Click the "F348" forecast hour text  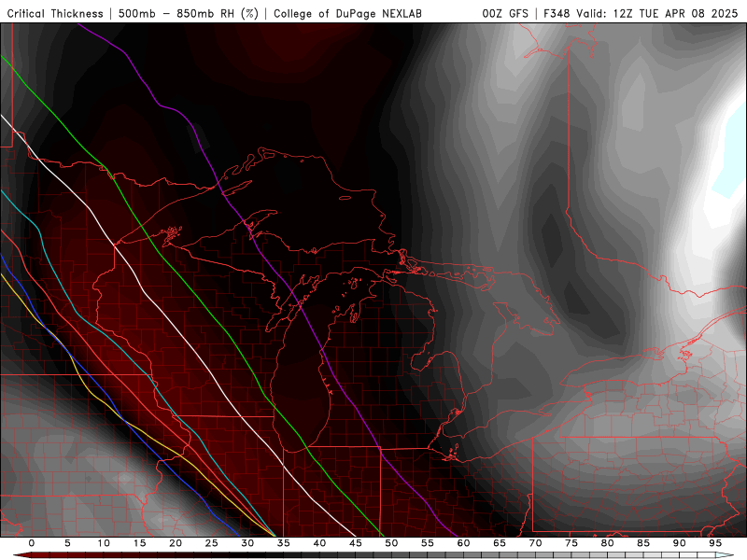[x=557, y=13]
